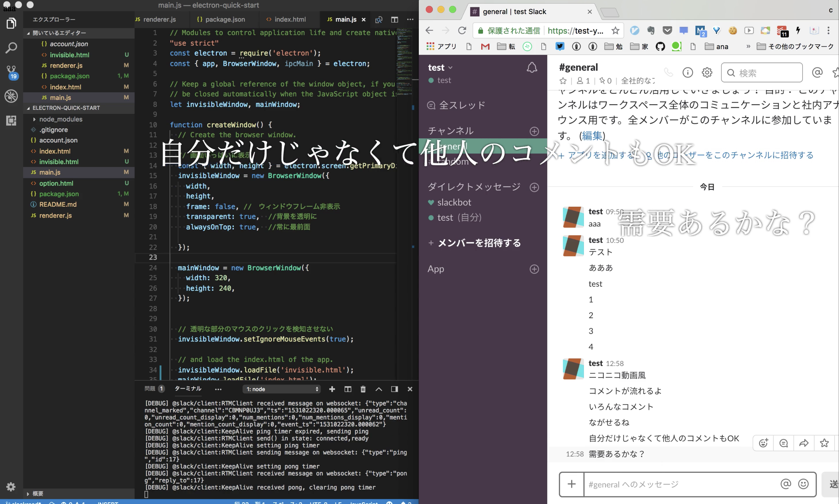
Task: Open the emoji picker in the Slack message box
Action: tap(803, 484)
